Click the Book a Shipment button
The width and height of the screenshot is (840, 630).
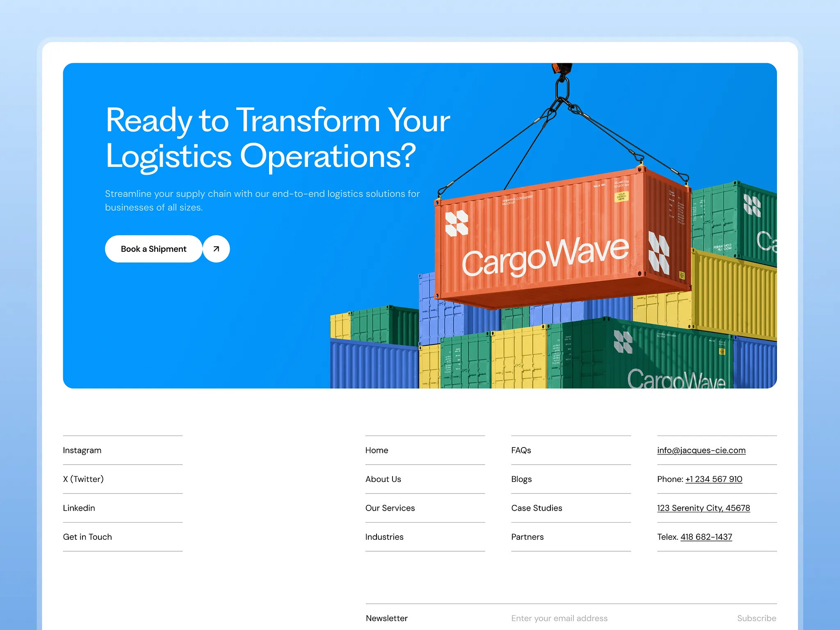tap(153, 249)
